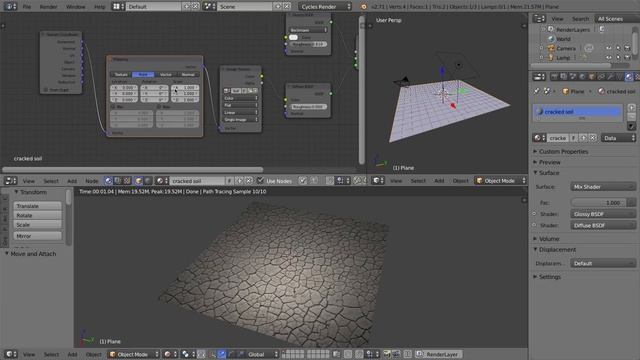This screenshot has height=360, width=640.
Task: Click the Translate button in tool shelf
Action: [38, 206]
